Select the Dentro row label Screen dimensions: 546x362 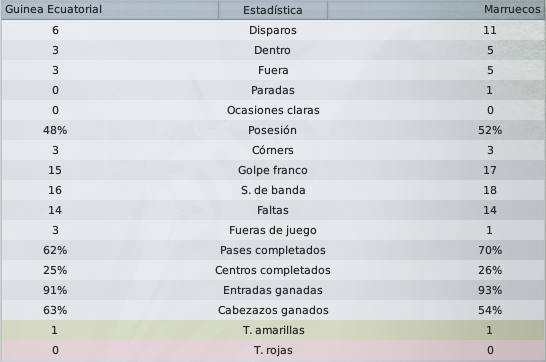pyautogui.click(x=272, y=50)
